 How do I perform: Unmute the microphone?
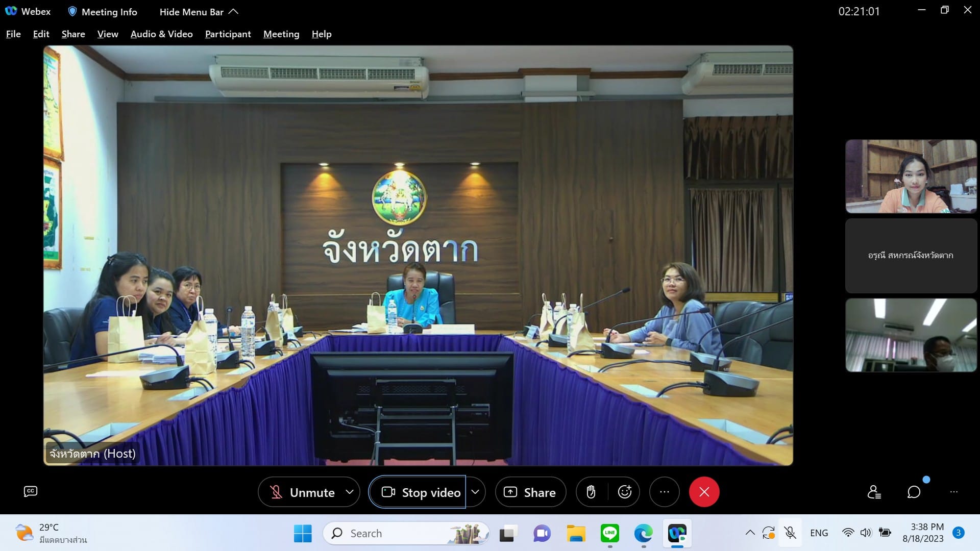(x=302, y=492)
